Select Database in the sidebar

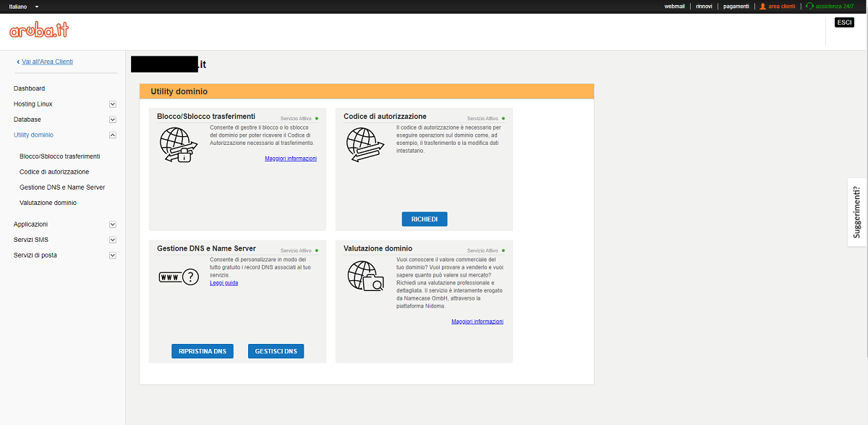tap(27, 119)
